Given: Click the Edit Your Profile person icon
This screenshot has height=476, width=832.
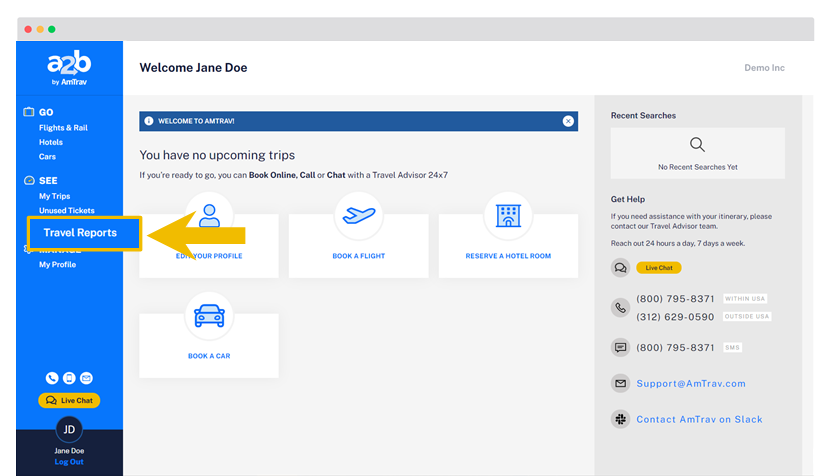Looking at the screenshot, I should tap(208, 214).
